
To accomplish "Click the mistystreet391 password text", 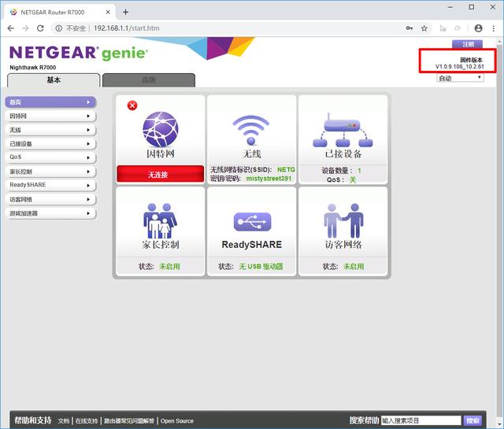I will tap(269, 179).
